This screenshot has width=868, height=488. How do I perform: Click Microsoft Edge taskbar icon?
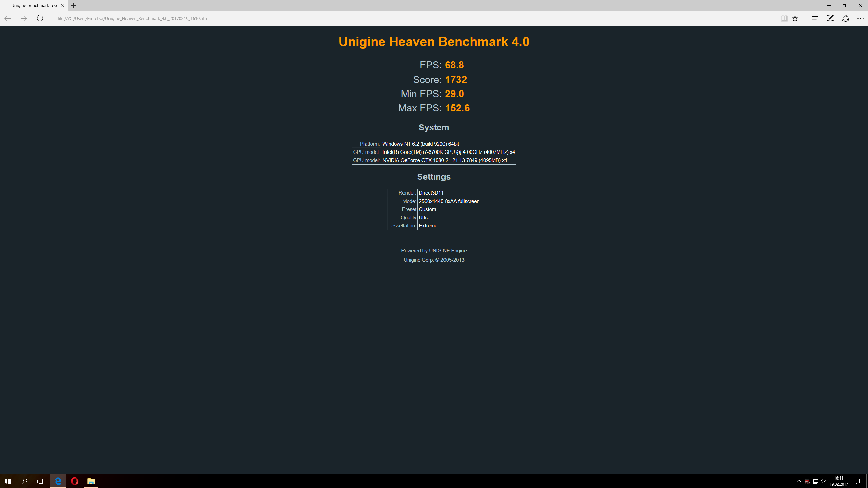(58, 481)
